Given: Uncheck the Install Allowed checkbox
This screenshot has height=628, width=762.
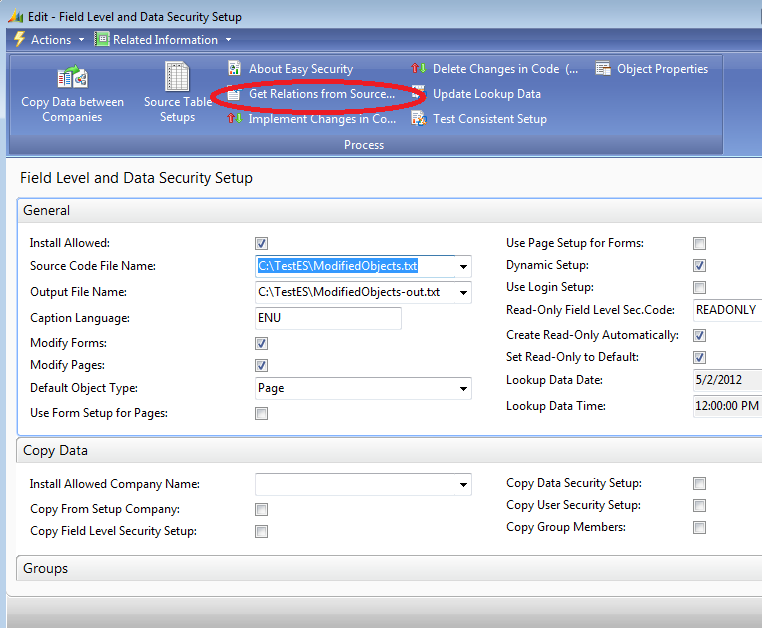Looking at the screenshot, I should pos(262,243).
